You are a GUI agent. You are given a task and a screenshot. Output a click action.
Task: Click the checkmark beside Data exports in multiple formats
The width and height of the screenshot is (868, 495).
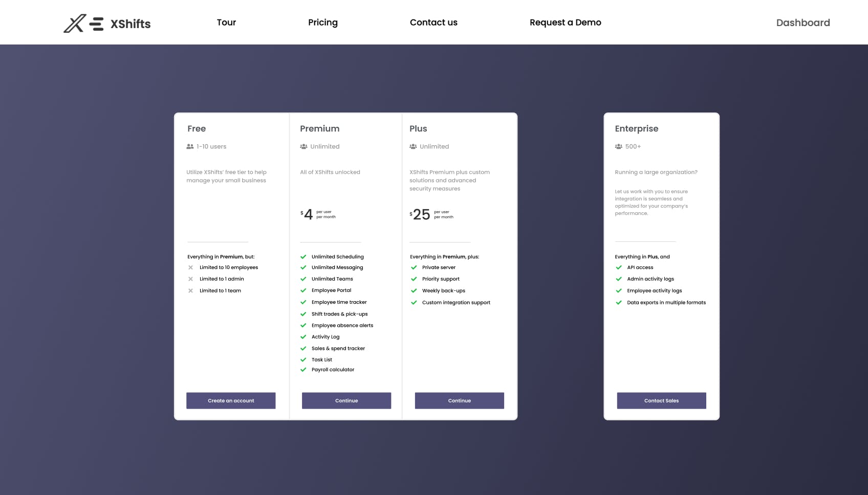tap(619, 303)
